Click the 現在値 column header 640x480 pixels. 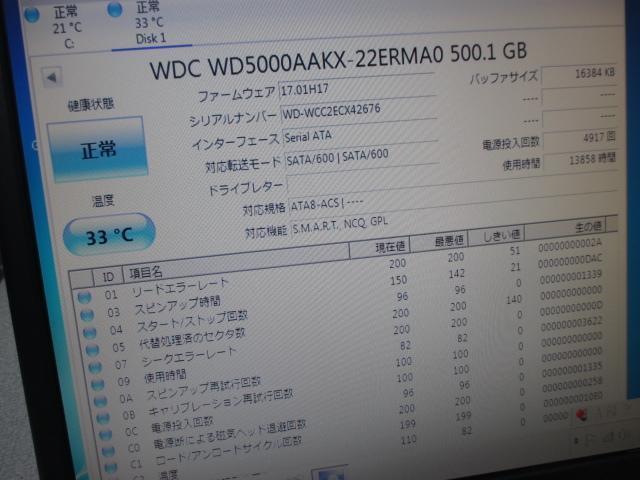380,247
